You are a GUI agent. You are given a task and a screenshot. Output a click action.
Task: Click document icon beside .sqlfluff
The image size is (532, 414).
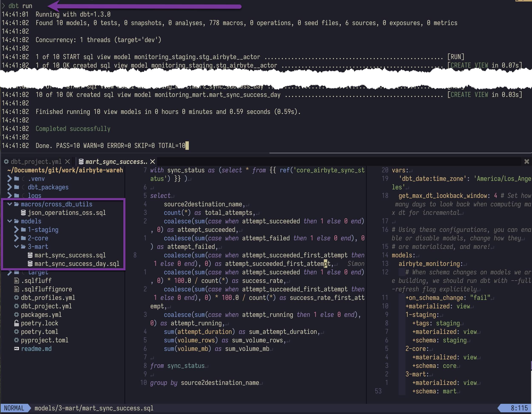coord(16,281)
